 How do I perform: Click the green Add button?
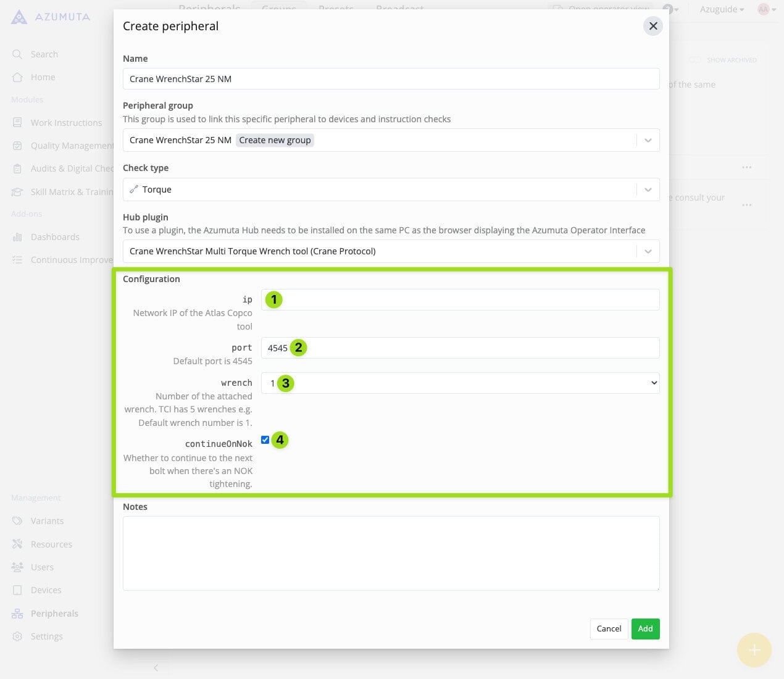point(645,628)
